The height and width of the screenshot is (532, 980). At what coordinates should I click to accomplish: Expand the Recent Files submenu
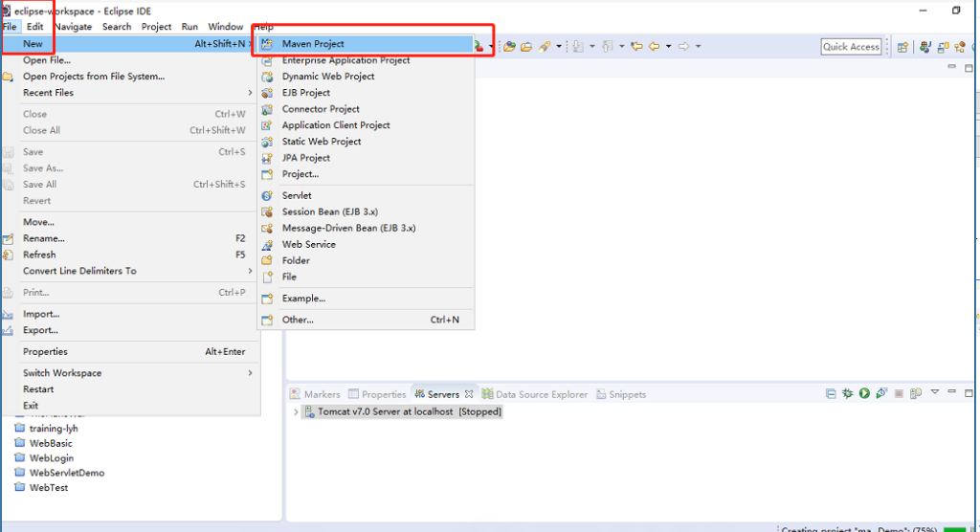coord(250,93)
